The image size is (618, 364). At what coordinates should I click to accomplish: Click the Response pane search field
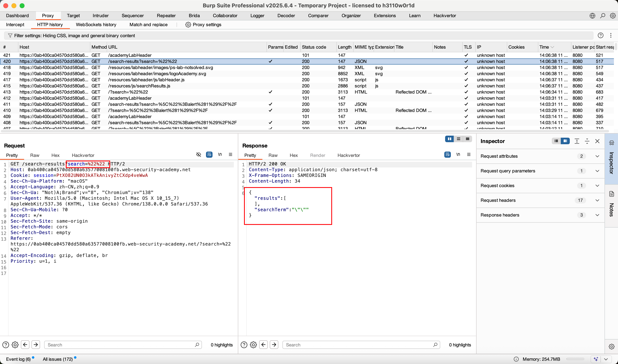[x=361, y=345]
